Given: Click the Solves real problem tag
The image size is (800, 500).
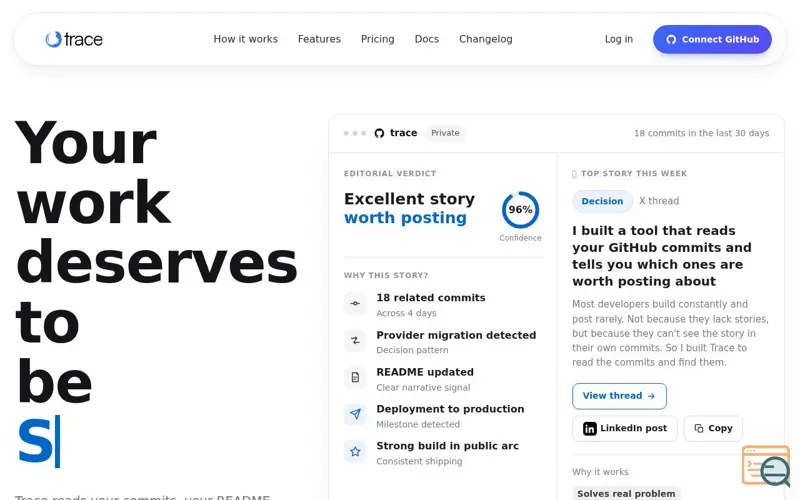Looking at the screenshot, I should 626,493.
